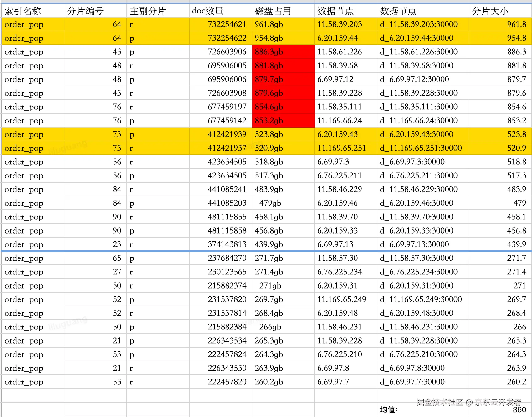Viewport: 532px width, 417px height.
Task: Select doc count cell 732254622
Action: (x=221, y=38)
